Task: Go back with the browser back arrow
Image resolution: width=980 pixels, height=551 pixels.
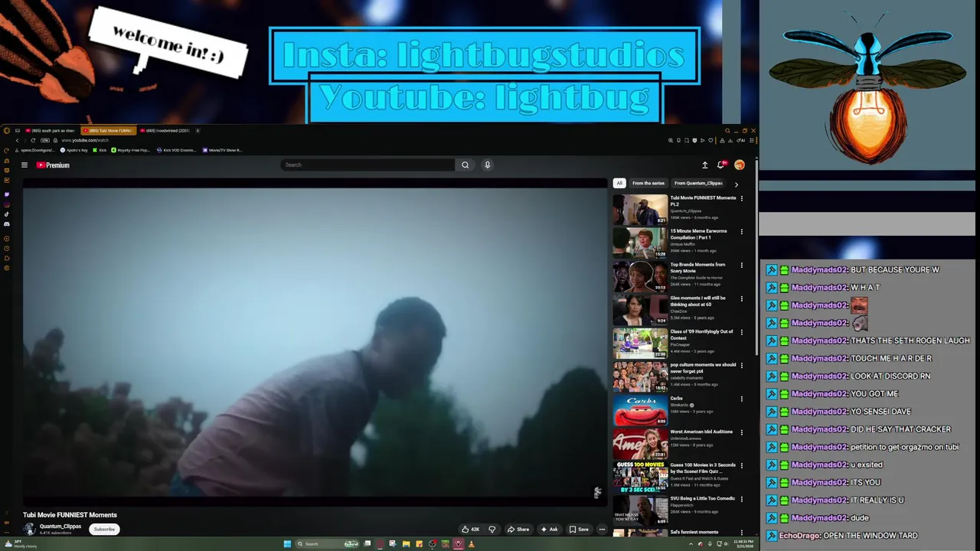Action: [x=17, y=140]
